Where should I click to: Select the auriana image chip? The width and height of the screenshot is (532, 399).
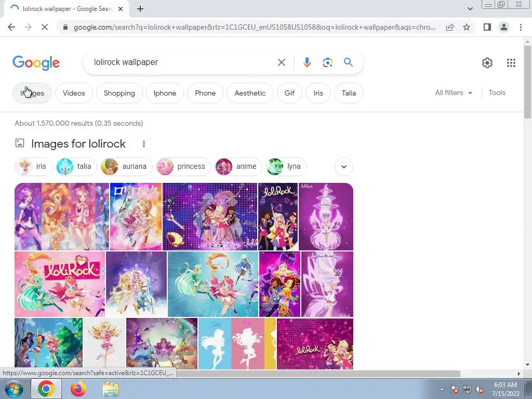click(126, 167)
